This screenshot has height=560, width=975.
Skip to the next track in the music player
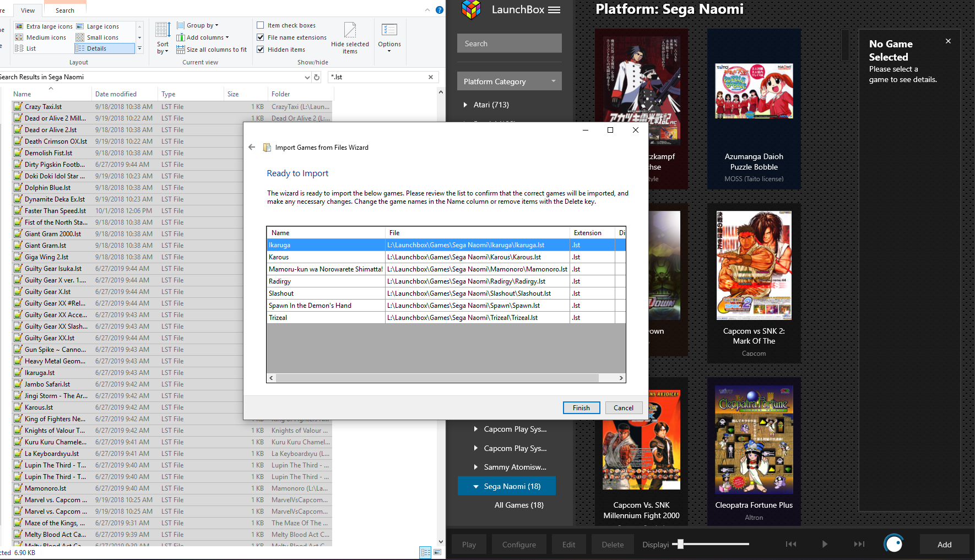coord(859,544)
